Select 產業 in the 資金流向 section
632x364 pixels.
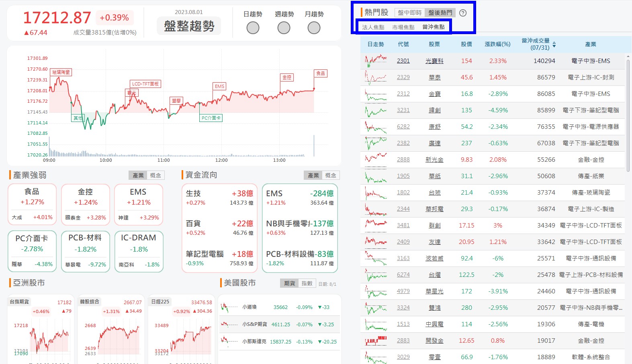point(313,175)
